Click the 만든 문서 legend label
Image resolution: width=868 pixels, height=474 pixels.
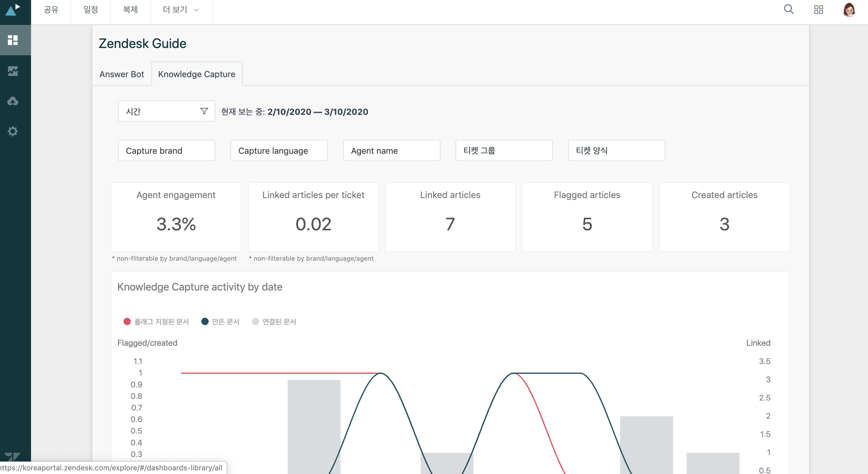tap(225, 321)
